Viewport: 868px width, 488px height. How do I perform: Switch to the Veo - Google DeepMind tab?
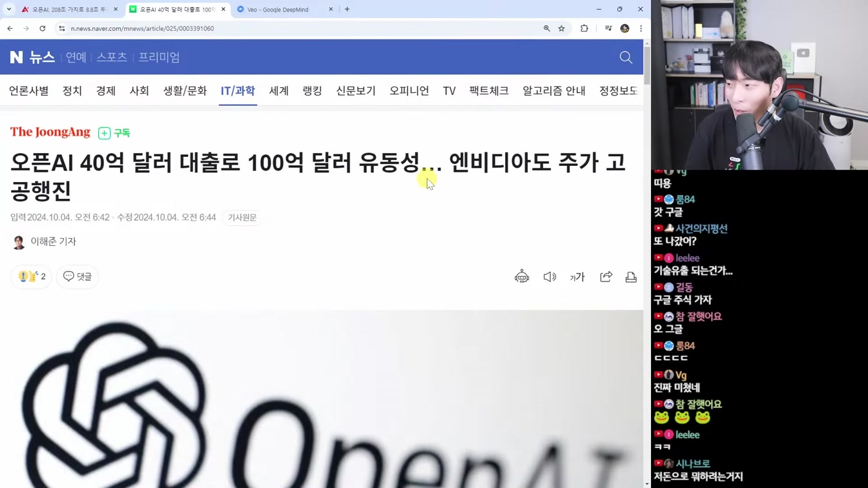pyautogui.click(x=278, y=9)
